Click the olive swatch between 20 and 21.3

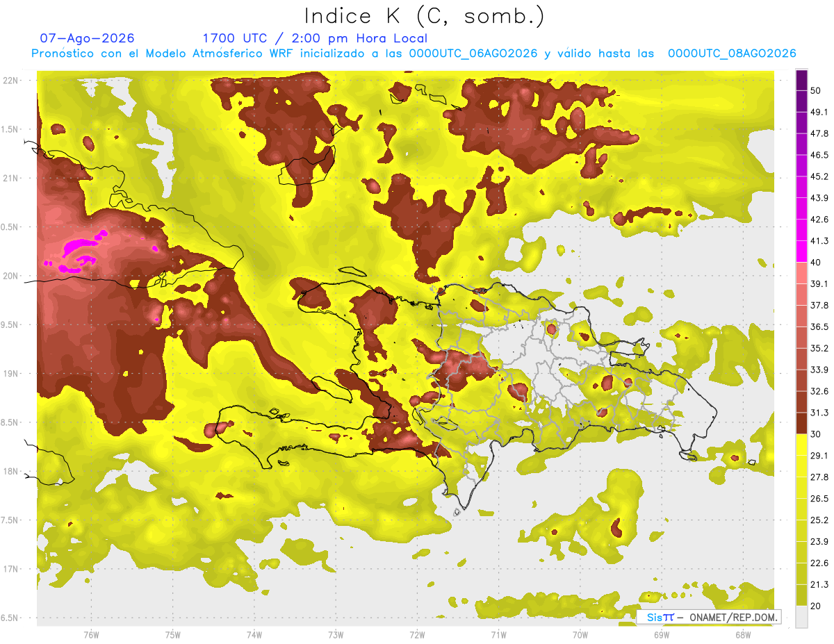coord(801,595)
